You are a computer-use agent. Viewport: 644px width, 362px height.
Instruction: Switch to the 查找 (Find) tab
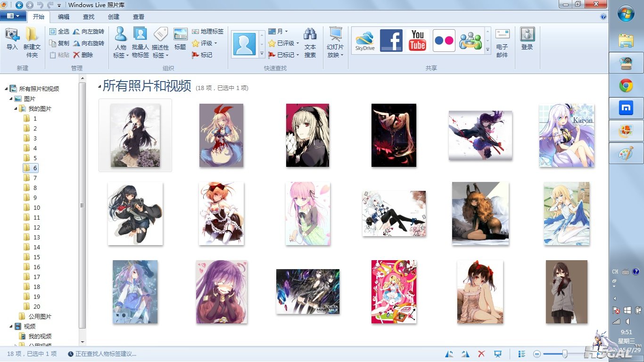pyautogui.click(x=89, y=17)
